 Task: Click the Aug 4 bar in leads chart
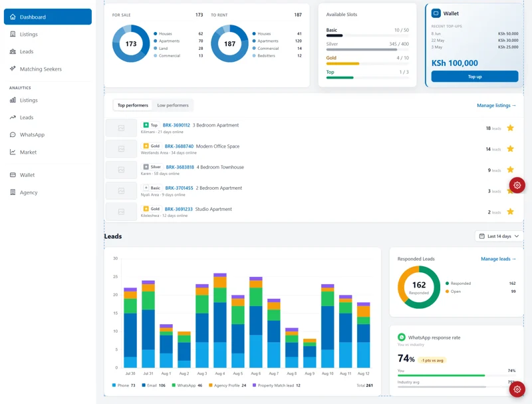[220, 320]
